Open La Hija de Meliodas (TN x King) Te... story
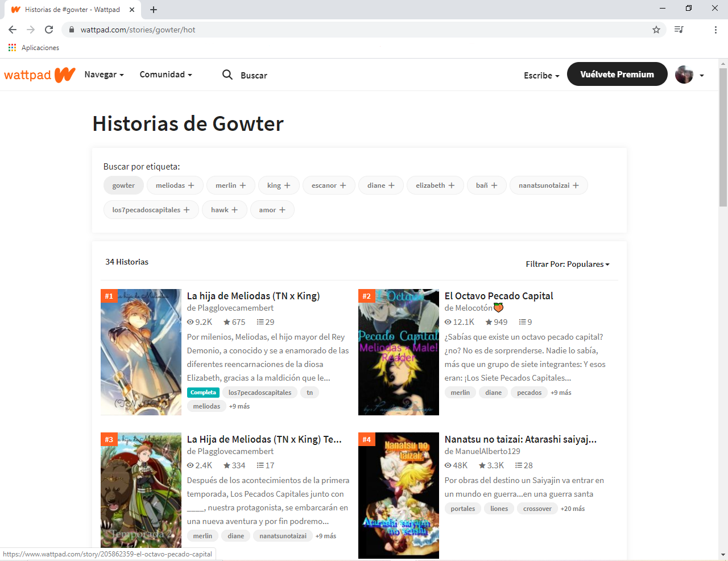Image resolution: width=728 pixels, height=561 pixels. [x=264, y=439]
